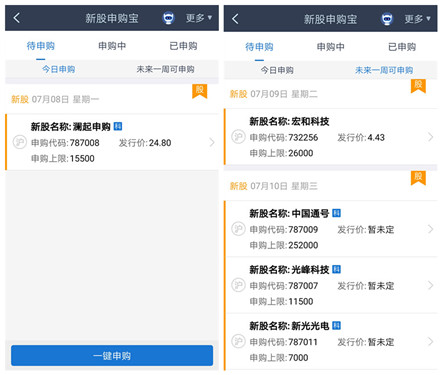
Task: Select 今日申购 sub-tab on left screen
Action: (58, 69)
